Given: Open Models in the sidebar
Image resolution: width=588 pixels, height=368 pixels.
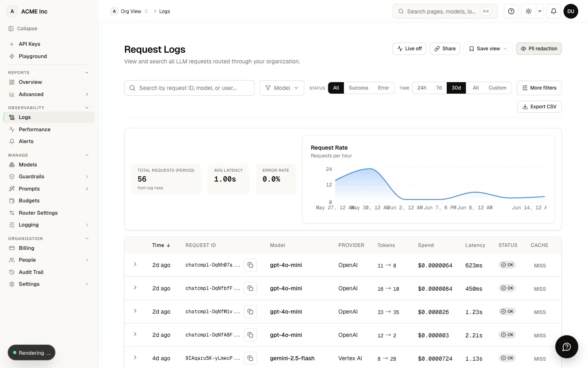Looking at the screenshot, I should (49, 165).
